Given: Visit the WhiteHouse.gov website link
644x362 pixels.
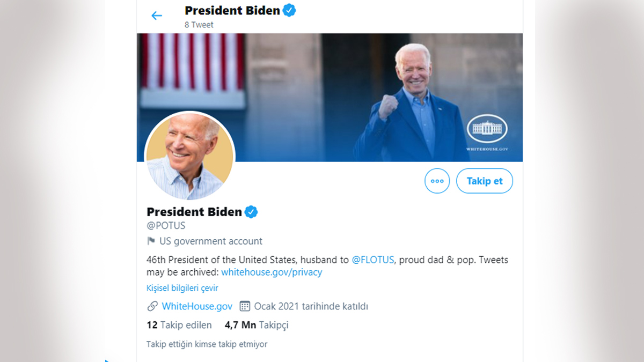Looking at the screenshot, I should pyautogui.click(x=197, y=306).
